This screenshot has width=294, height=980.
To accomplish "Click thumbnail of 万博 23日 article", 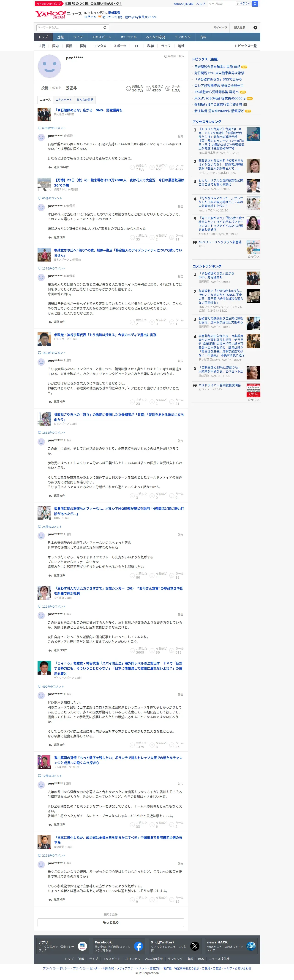I will tap(44, 185).
